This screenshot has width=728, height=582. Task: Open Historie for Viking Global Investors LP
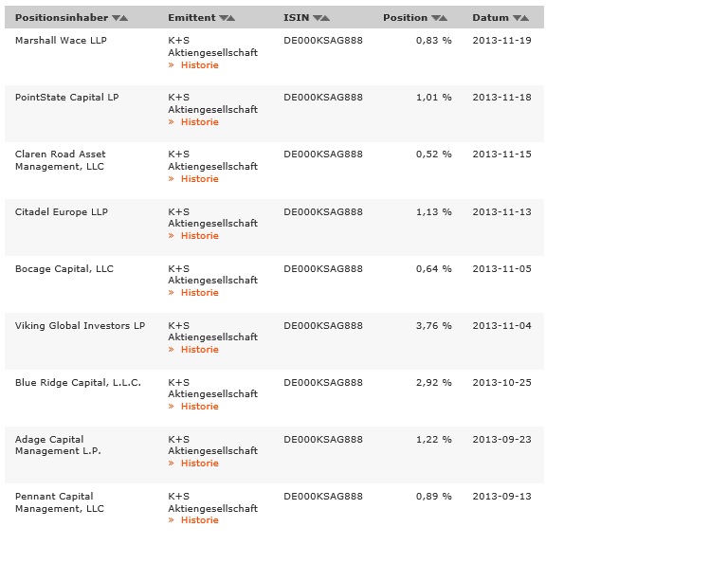coord(200,350)
